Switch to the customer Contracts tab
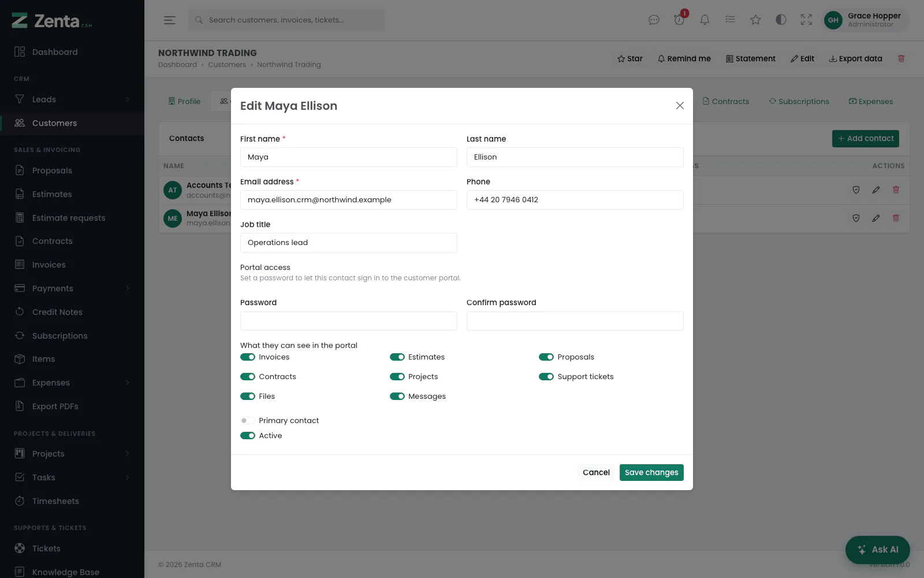 pos(726,102)
